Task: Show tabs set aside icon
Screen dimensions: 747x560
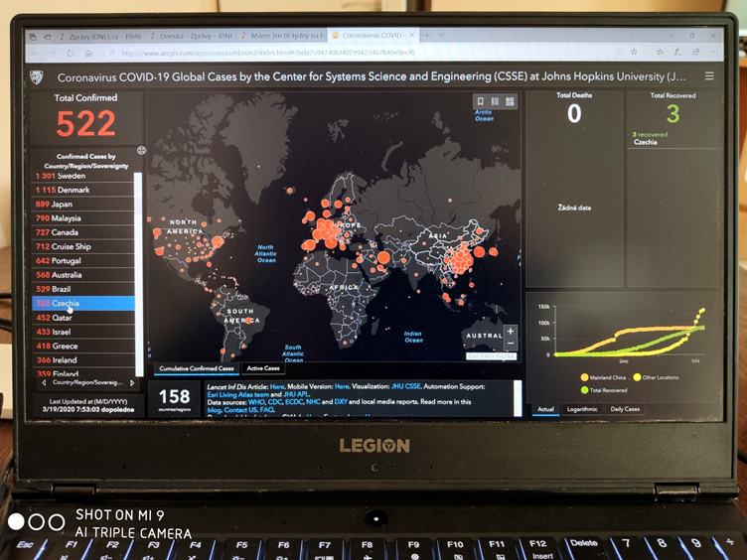Action: 33,36
